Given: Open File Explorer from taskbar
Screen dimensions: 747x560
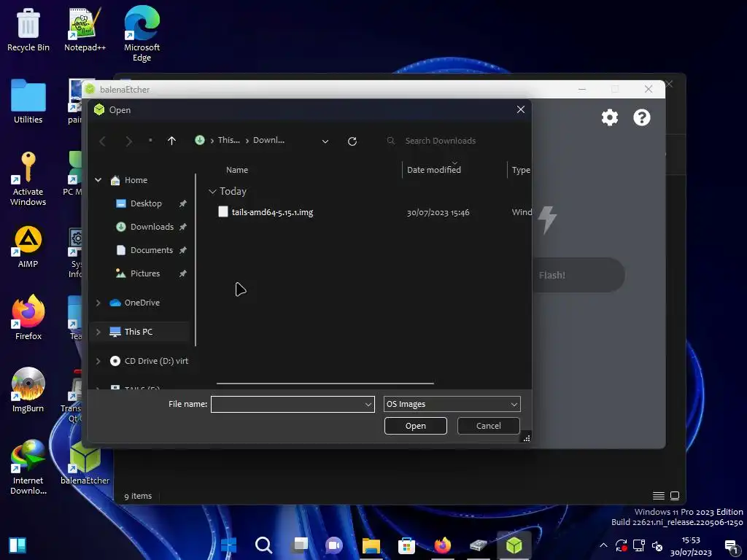Looking at the screenshot, I should [x=371, y=545].
